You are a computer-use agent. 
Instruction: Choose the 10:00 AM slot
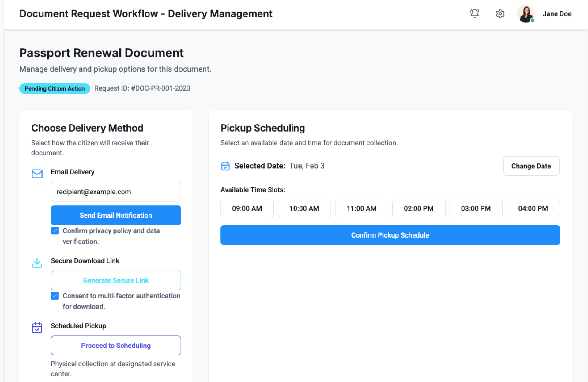tap(304, 208)
